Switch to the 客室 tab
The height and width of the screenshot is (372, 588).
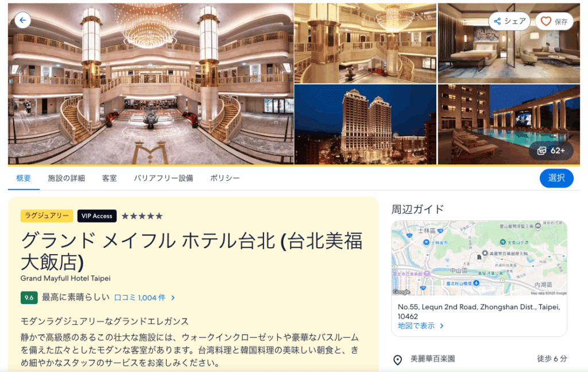110,178
